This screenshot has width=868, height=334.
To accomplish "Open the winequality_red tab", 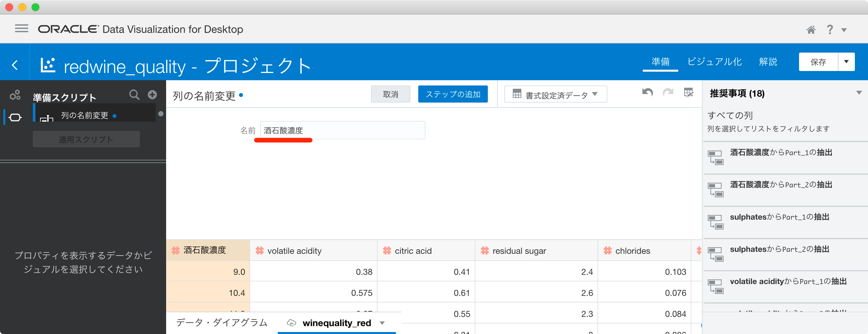I will point(336,323).
